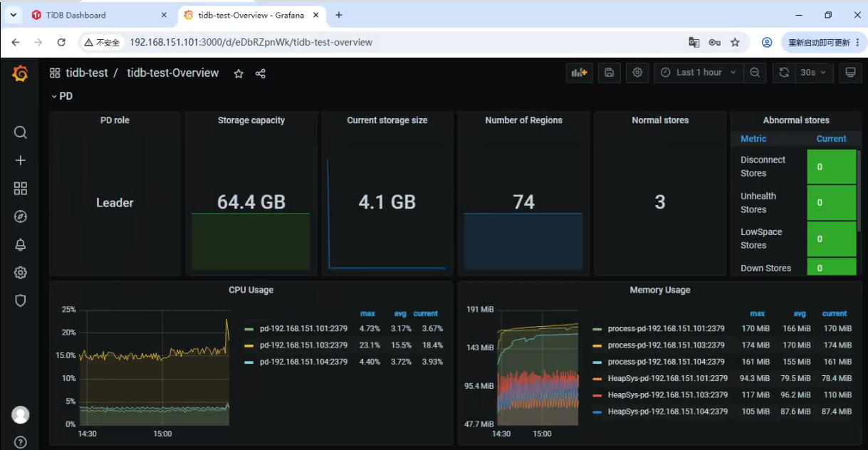
Task: Switch to the TiDB Dashboard tab
Action: 98,15
